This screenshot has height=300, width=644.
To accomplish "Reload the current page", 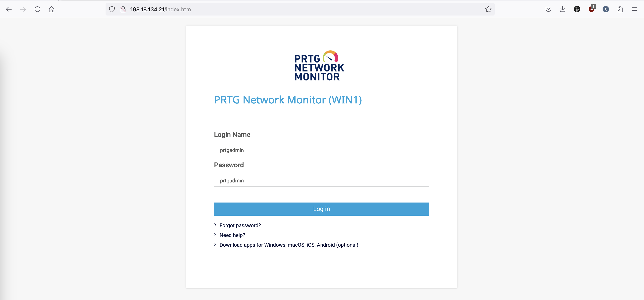I will 37,9.
